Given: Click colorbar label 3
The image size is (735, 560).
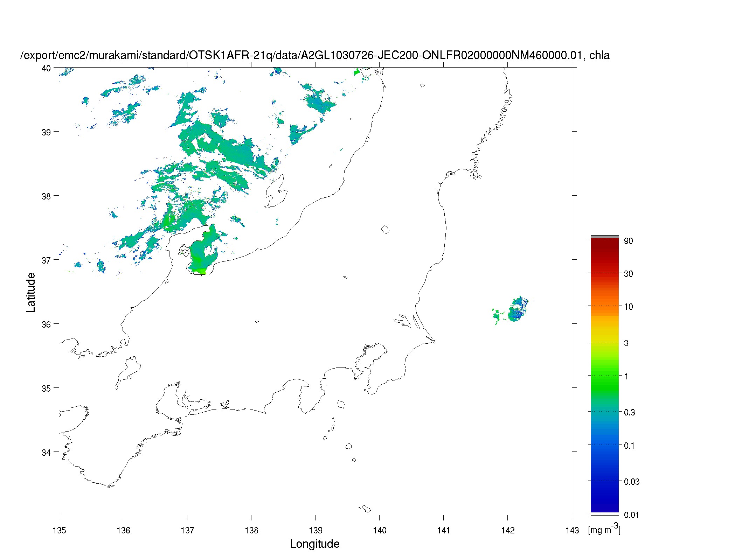Looking at the screenshot, I should (626, 343).
